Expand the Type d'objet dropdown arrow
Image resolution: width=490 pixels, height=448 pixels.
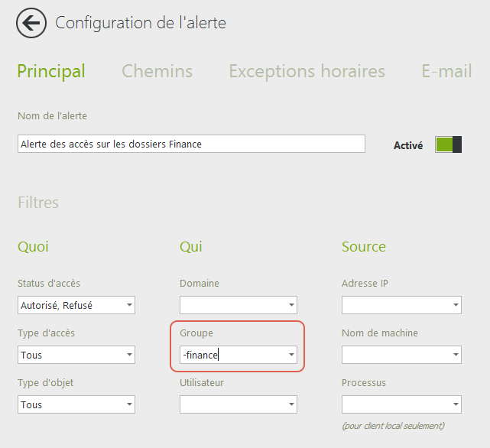pos(128,405)
